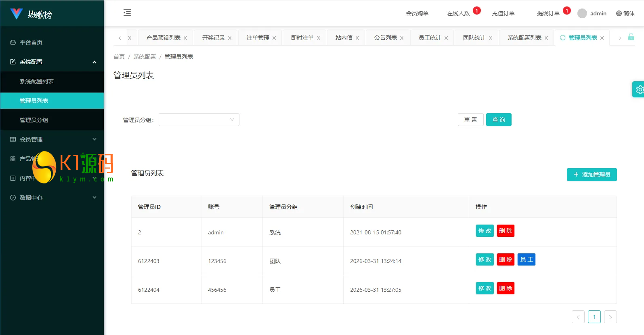This screenshot has width=644, height=335.
Task: Close the 开奖记录 tab
Action: click(230, 38)
